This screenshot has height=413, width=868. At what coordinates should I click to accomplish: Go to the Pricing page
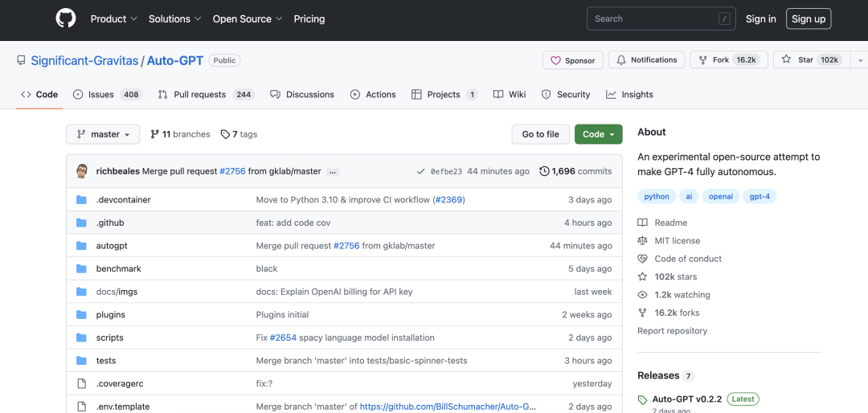pos(309,18)
